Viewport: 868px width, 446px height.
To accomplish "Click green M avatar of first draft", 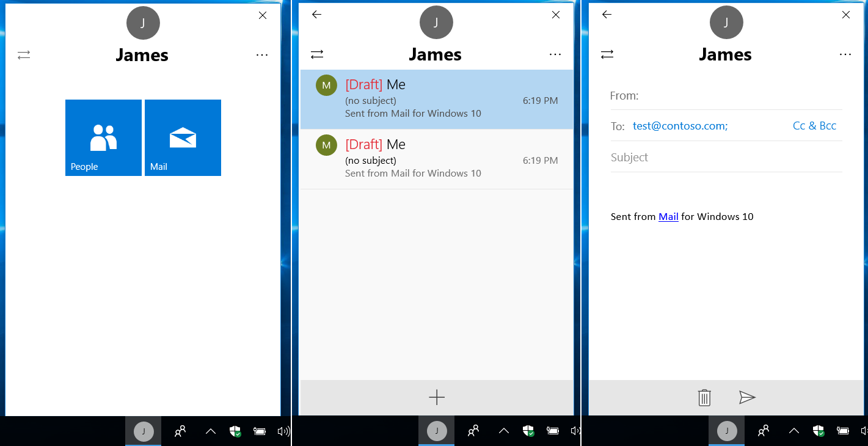I will [326, 85].
